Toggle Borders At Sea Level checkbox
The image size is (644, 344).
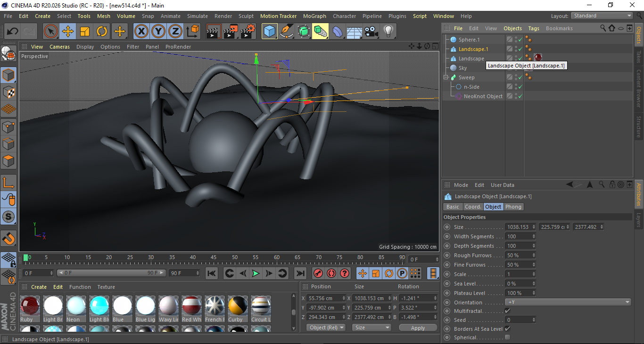click(x=507, y=328)
